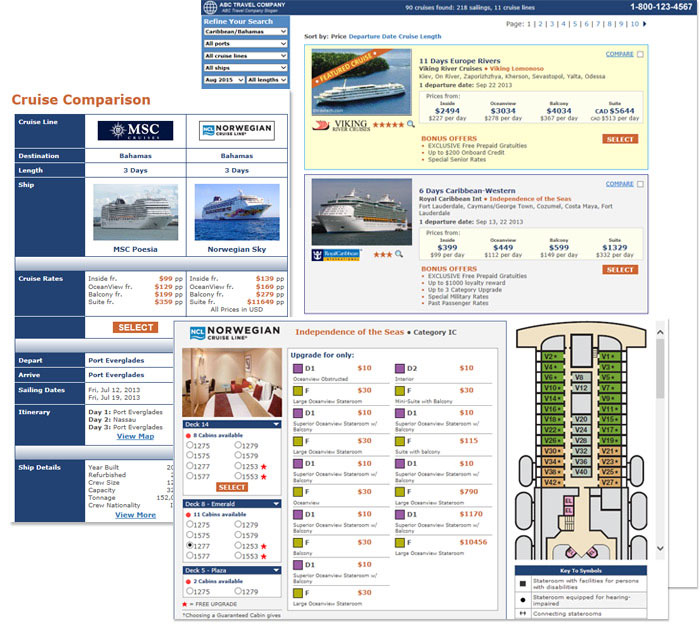700x635 pixels.
Task: Open the MSC Poesia ship photo
Action: pyautogui.click(x=135, y=213)
